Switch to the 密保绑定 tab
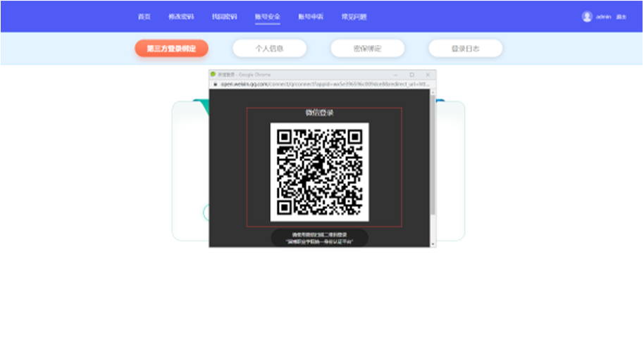The image size is (644, 359). pyautogui.click(x=367, y=49)
